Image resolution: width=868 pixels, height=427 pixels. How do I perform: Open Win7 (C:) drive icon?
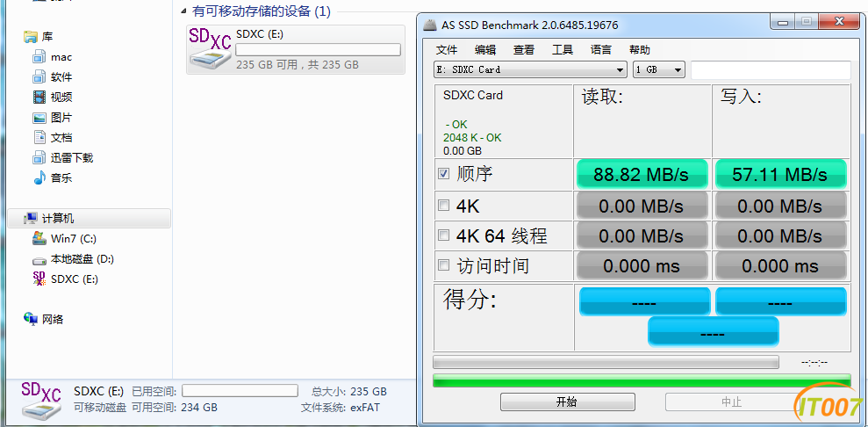point(39,239)
